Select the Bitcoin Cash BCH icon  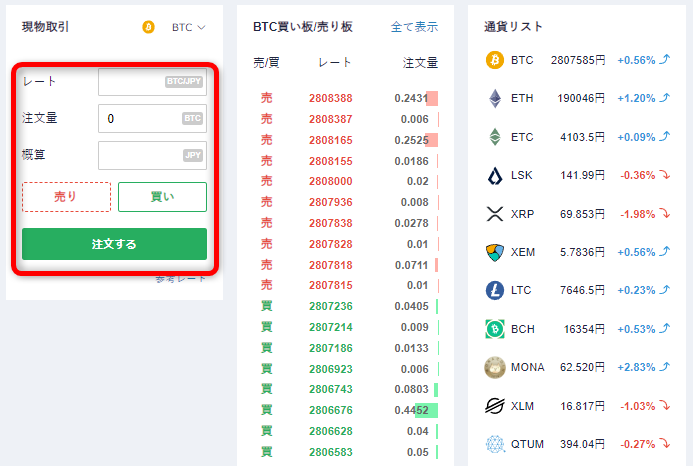point(494,329)
